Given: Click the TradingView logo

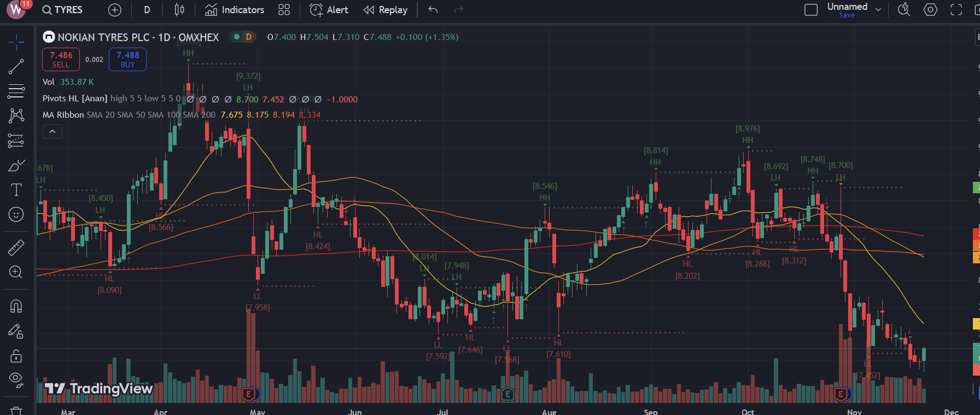Looking at the screenshot, I should tap(98, 389).
